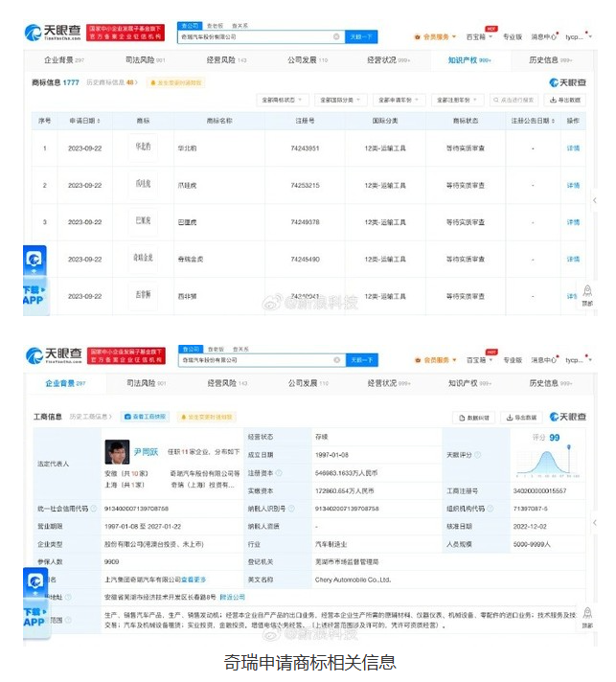Open the 巴厘虎 trademark image thumbnail

point(143,221)
